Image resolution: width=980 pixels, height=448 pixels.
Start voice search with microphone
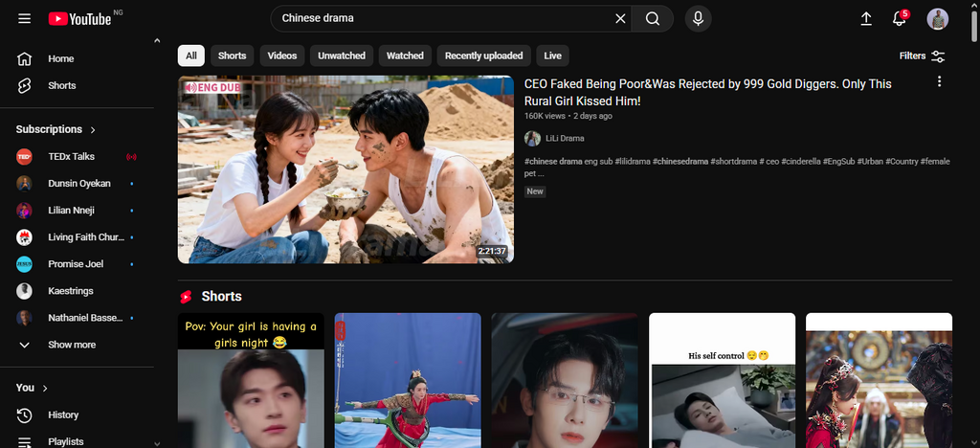click(x=698, y=18)
